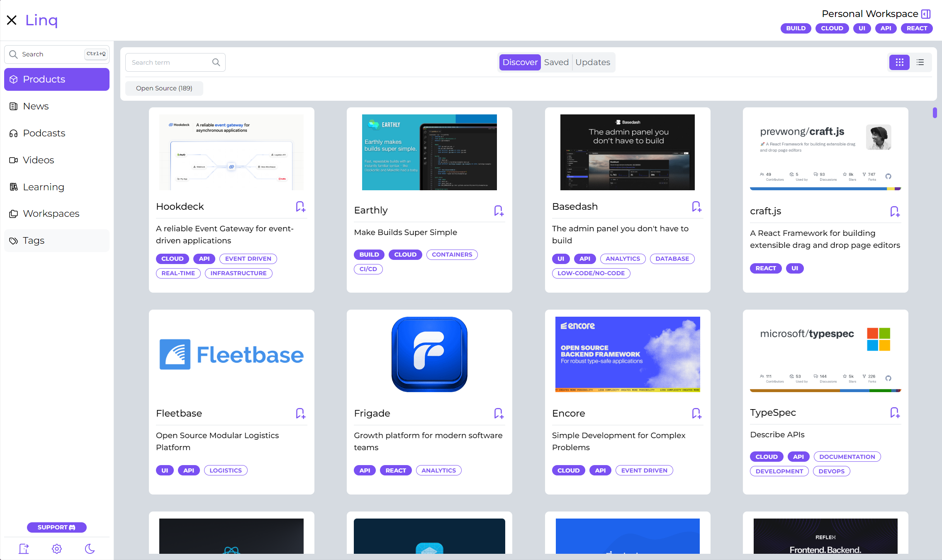Viewport: 942px width, 560px height.
Task: Switch to grid view layout
Action: (899, 62)
